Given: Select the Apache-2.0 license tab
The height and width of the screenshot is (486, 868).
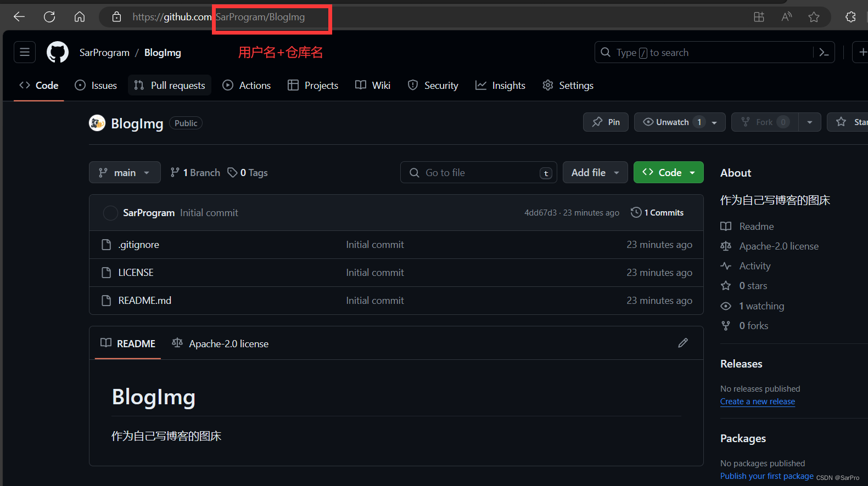Looking at the screenshot, I should 220,343.
